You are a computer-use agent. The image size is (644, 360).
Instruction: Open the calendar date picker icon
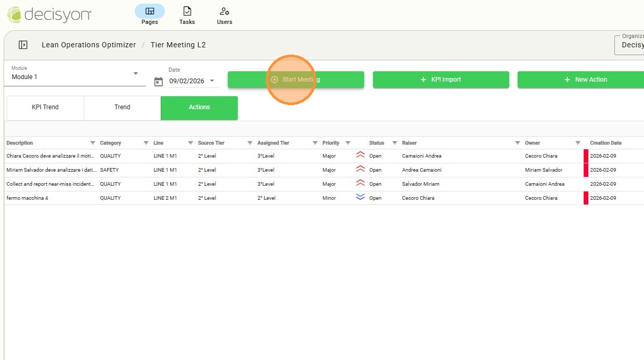159,82
